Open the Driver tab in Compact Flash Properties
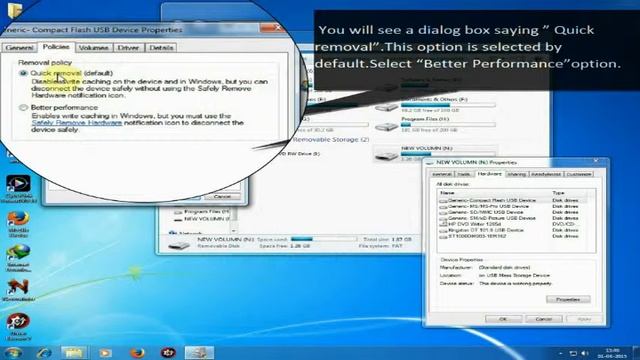Screen dimensions: 640x360 pos(128,48)
